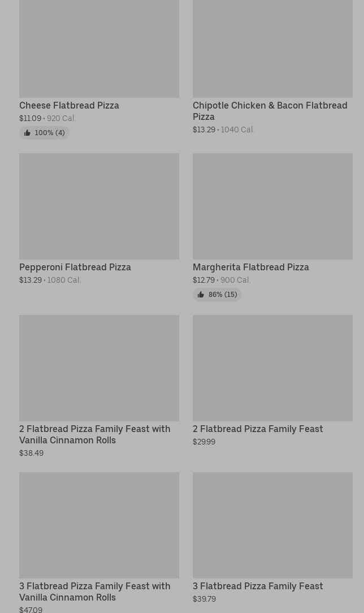Screen dimensions: 364x613
Task: Open the Margherita Flatbread Pizza image
Action: [272, 206]
